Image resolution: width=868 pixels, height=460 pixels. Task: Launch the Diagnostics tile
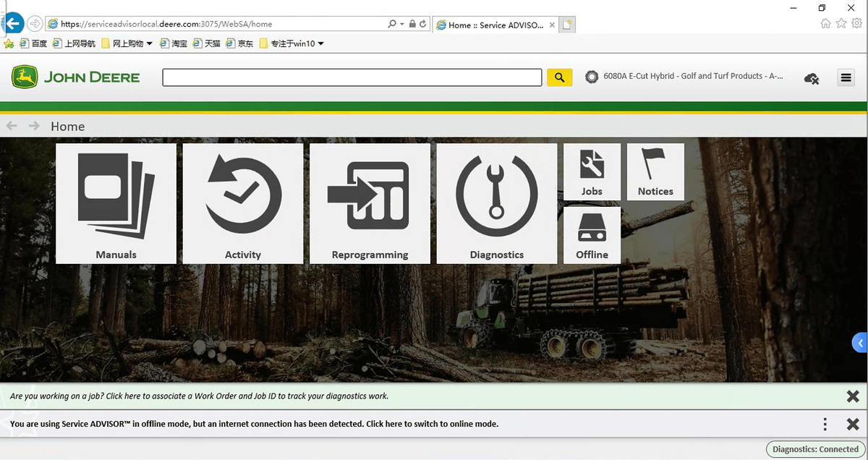pos(497,203)
